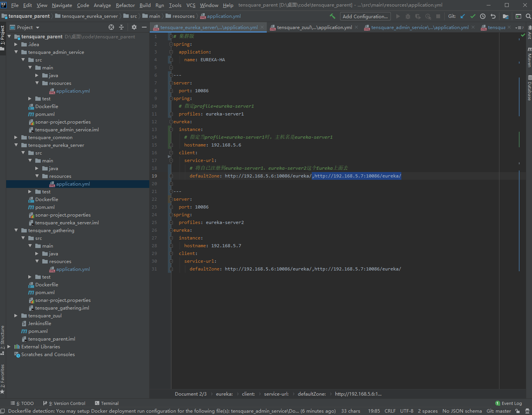Switch to tensquare_admin_service application.yml tab
This screenshot has height=415, width=532.
[x=420, y=27]
